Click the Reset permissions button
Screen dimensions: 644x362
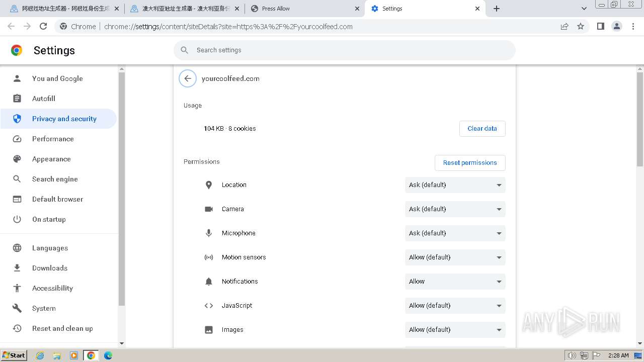coord(470,163)
